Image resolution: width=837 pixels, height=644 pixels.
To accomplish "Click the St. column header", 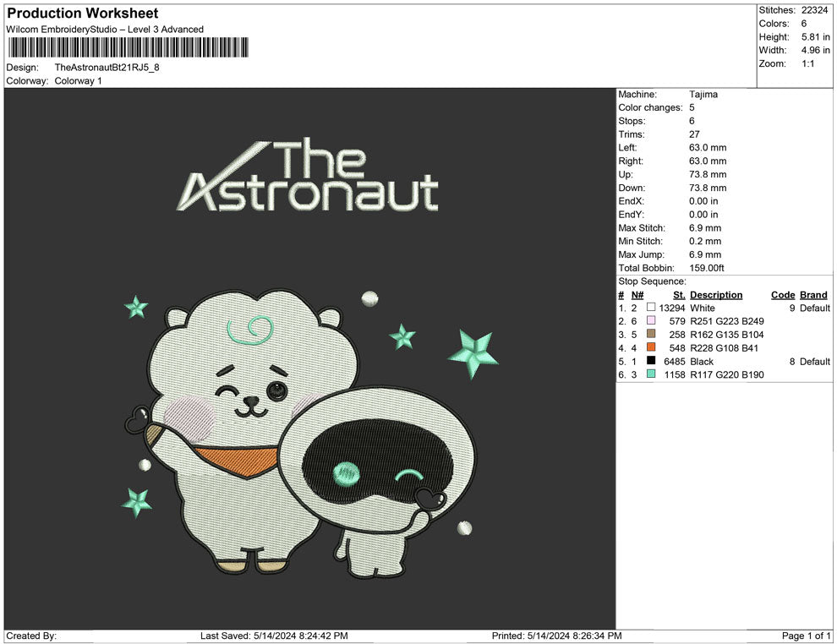I will pos(678,295).
